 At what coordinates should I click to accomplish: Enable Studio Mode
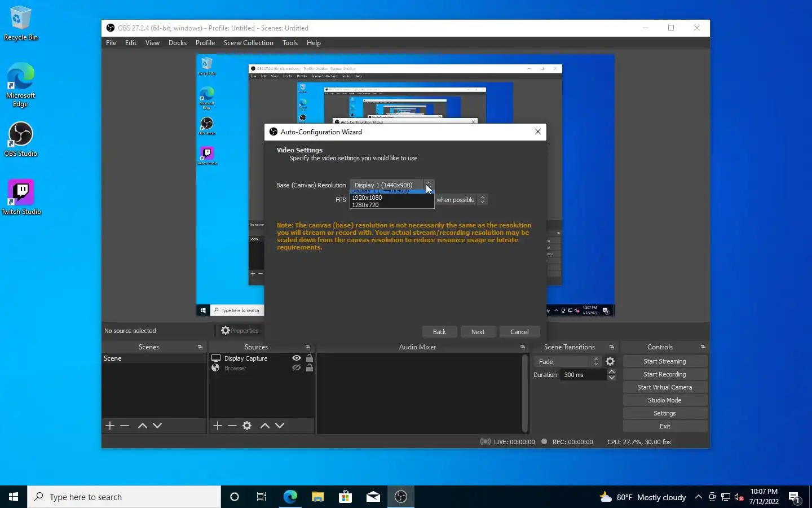click(x=665, y=400)
